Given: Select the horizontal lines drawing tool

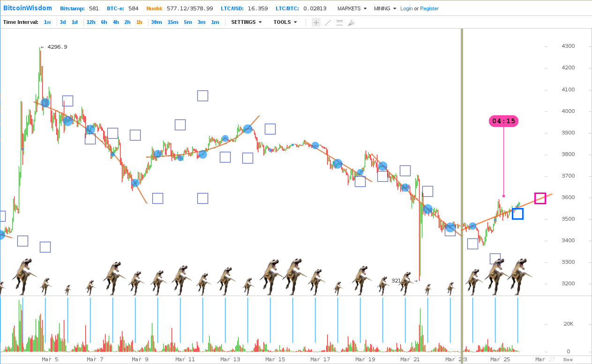Looking at the screenshot, I should [339, 22].
